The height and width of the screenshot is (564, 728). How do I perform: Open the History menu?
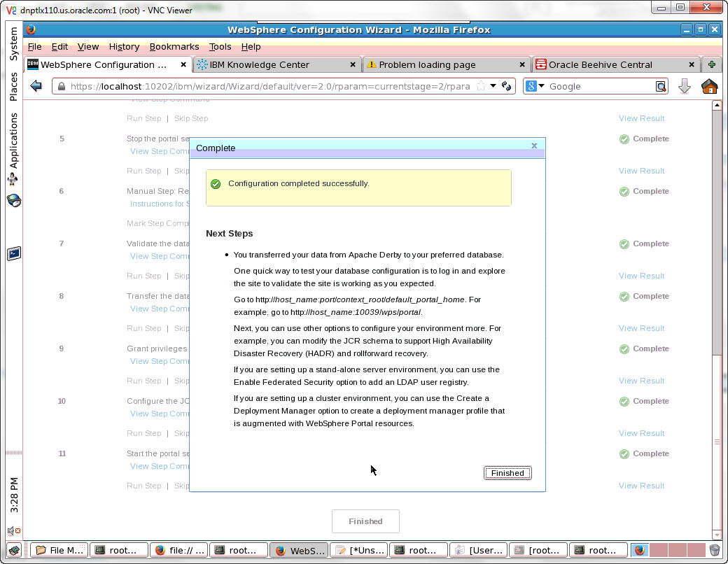124,47
